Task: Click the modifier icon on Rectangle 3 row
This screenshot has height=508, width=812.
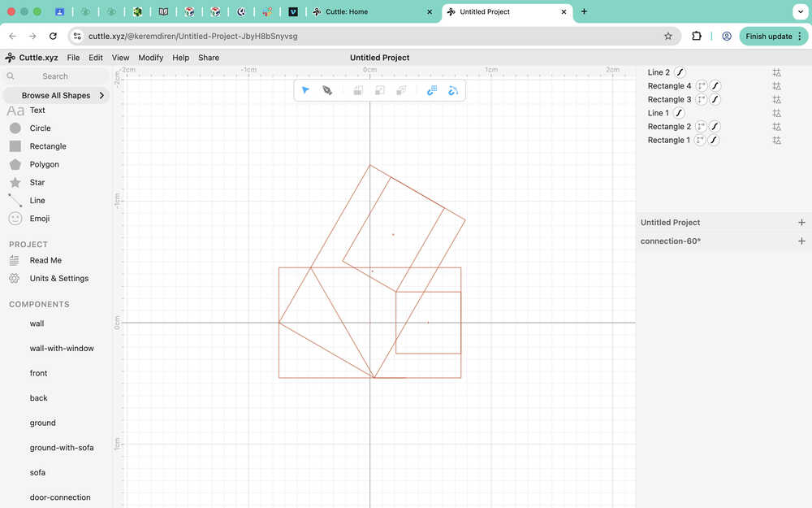Action: point(777,99)
